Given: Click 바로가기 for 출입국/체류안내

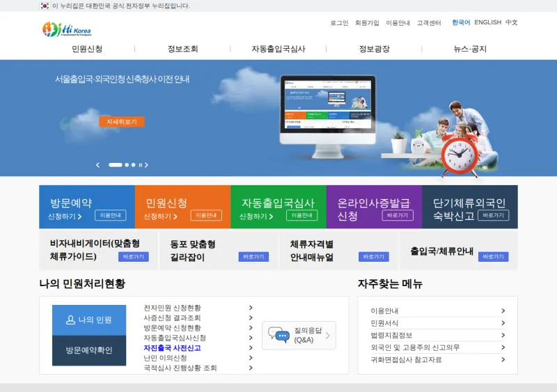Looking at the screenshot, I should [x=494, y=257].
